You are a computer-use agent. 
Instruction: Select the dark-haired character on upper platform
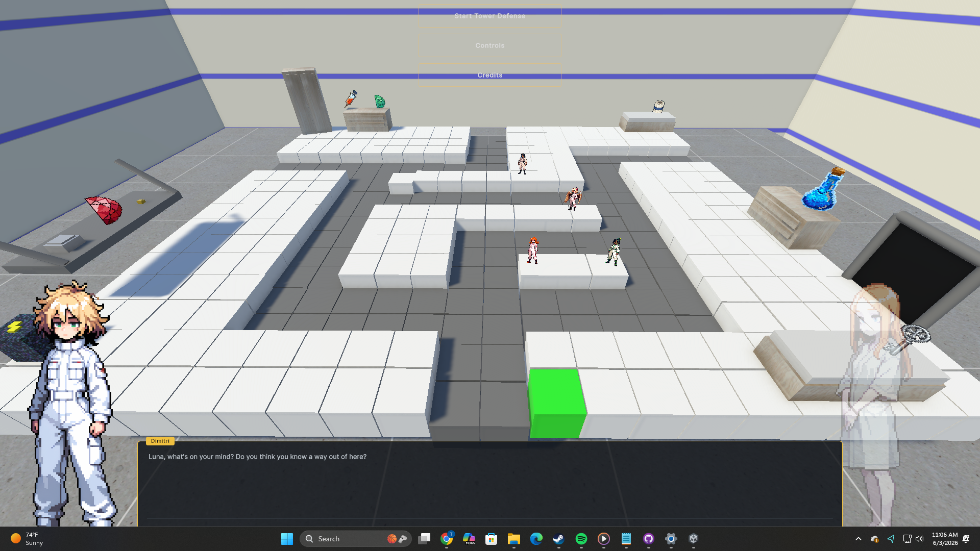(522, 164)
